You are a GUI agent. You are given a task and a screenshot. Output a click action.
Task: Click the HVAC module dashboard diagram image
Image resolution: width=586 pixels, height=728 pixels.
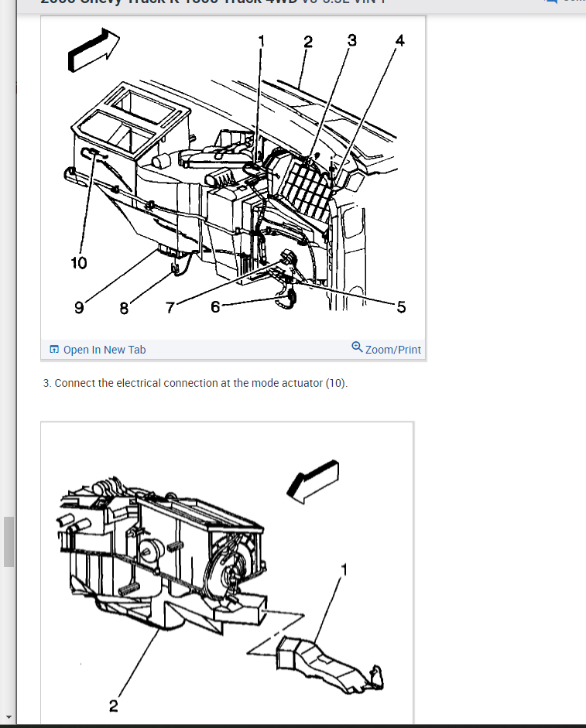233,178
